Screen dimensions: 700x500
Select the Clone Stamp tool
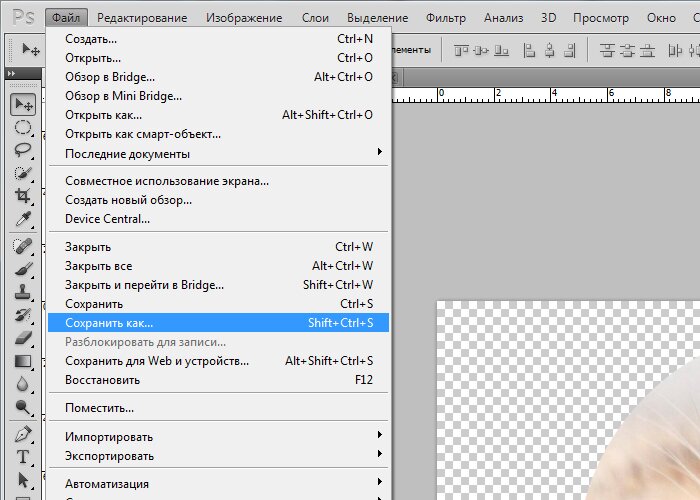click(23, 292)
